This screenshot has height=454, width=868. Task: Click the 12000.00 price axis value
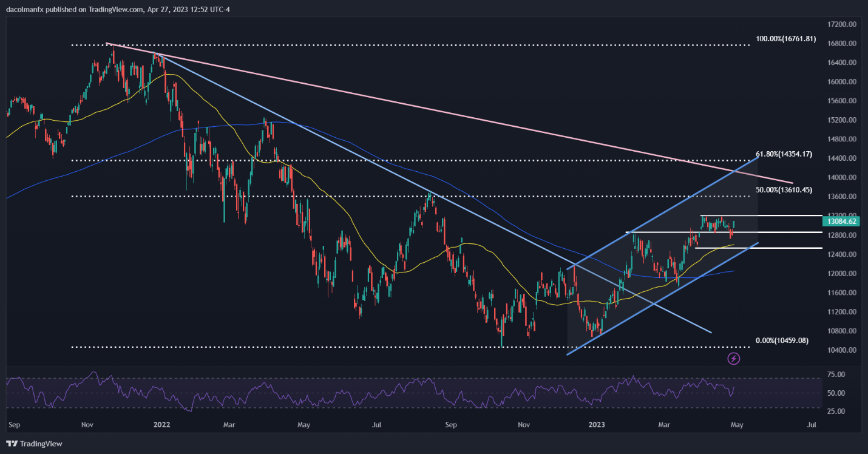(842, 274)
